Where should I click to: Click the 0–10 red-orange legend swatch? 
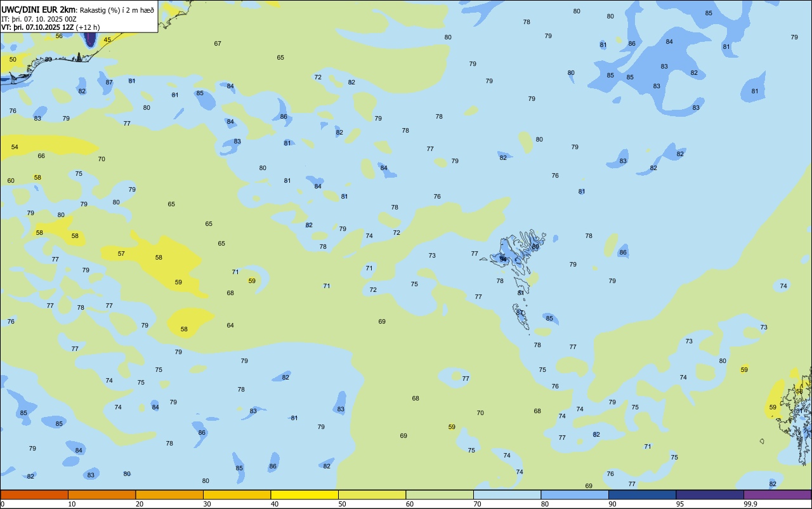pos(34,494)
